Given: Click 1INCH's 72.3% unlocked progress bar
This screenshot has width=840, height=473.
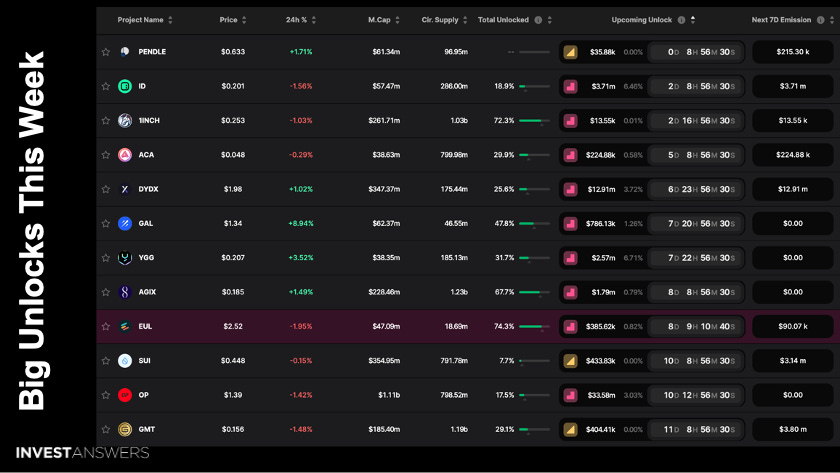Looking at the screenshot, I should (534, 121).
